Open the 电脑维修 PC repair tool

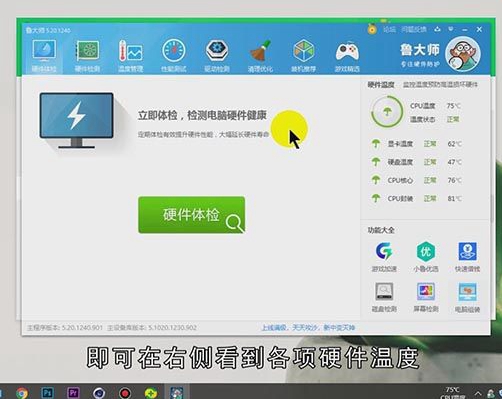467,297
